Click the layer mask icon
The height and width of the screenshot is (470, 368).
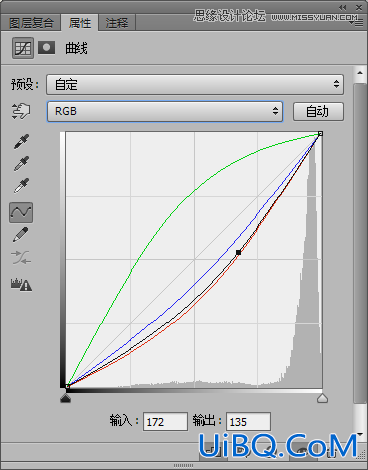(x=46, y=48)
